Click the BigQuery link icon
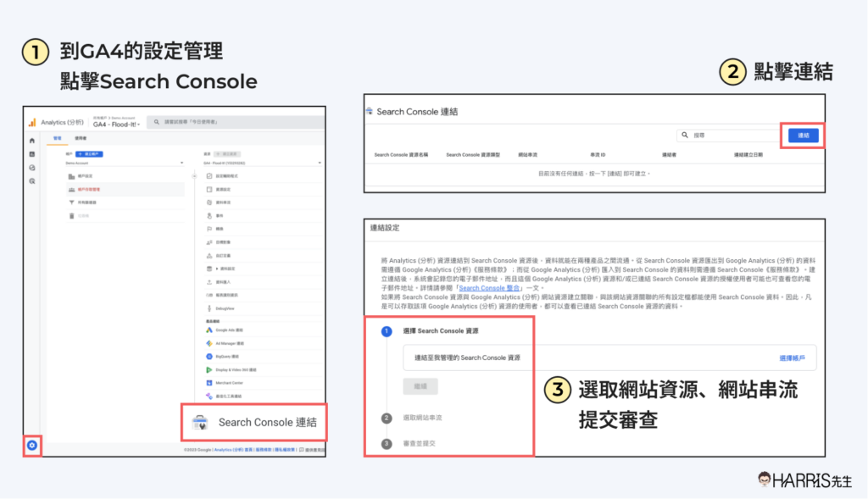 point(209,357)
